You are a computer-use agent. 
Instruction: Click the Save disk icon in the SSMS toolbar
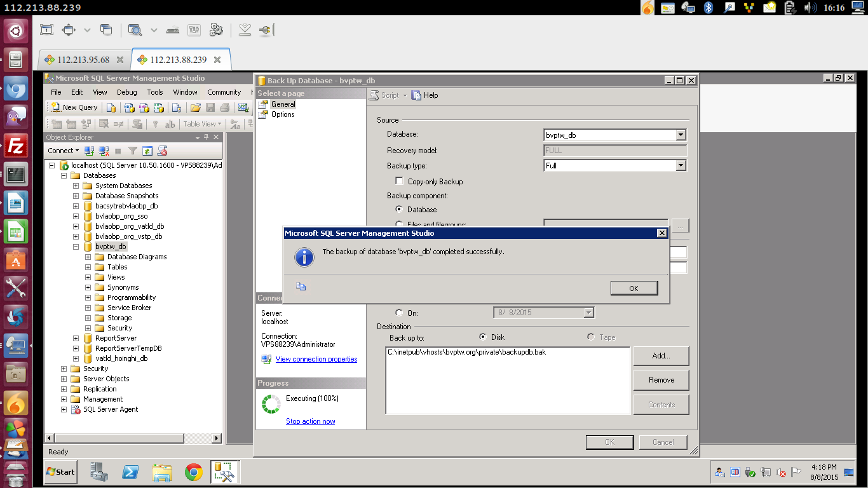coord(210,107)
